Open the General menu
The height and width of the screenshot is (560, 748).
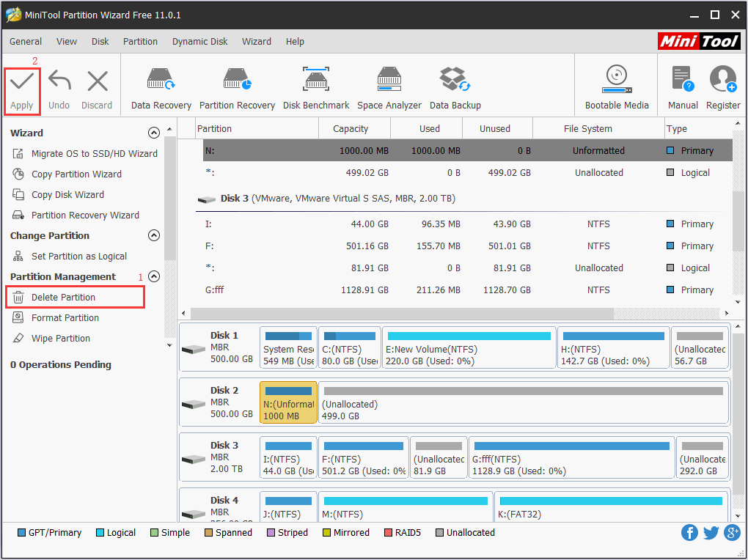click(26, 42)
